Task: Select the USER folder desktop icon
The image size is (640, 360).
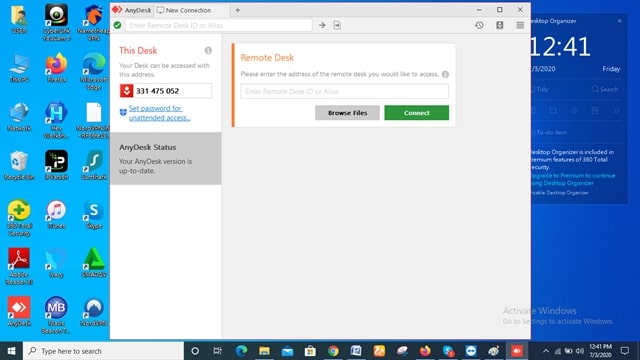Action: coord(19,20)
